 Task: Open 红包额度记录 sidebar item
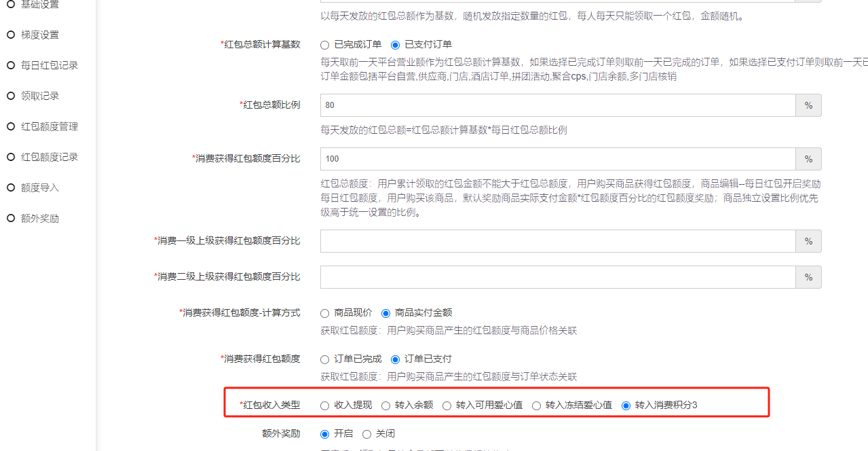pyautogui.click(x=49, y=157)
